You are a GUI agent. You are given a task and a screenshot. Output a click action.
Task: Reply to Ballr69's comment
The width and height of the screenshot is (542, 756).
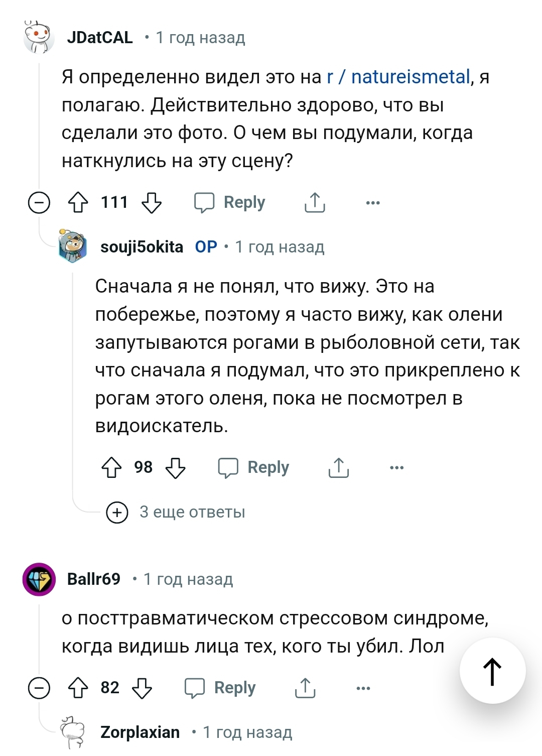(220, 688)
